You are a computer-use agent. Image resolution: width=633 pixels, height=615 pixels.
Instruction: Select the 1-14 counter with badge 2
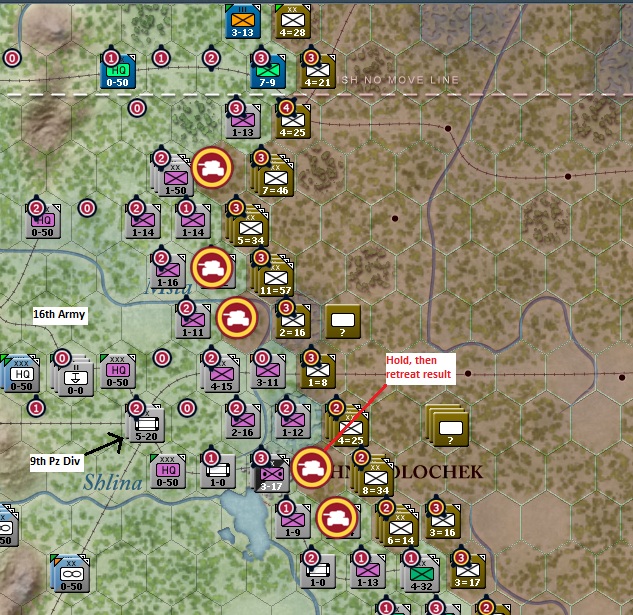(143, 221)
